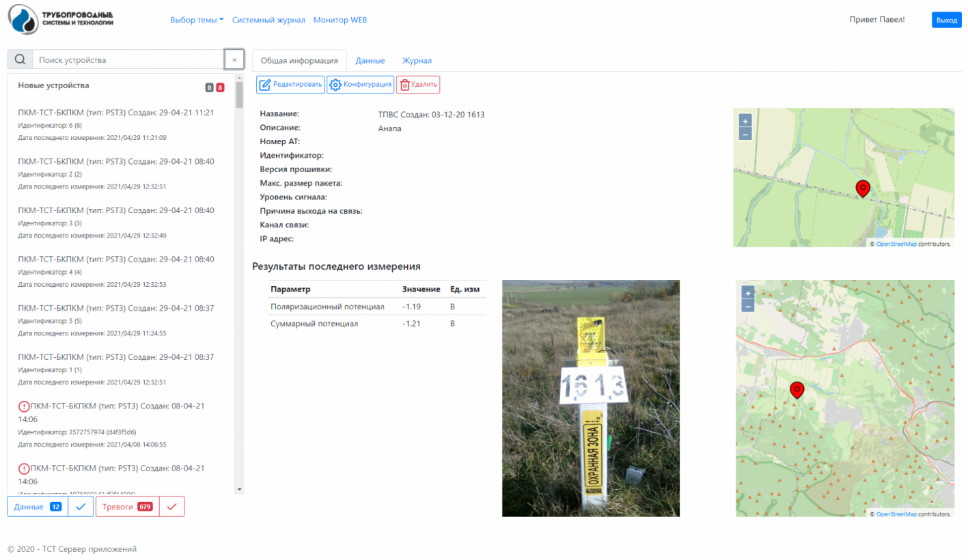This screenshot has width=968, height=560.
Task: Open OpenStreetMap link on lower map
Action: pos(896,514)
